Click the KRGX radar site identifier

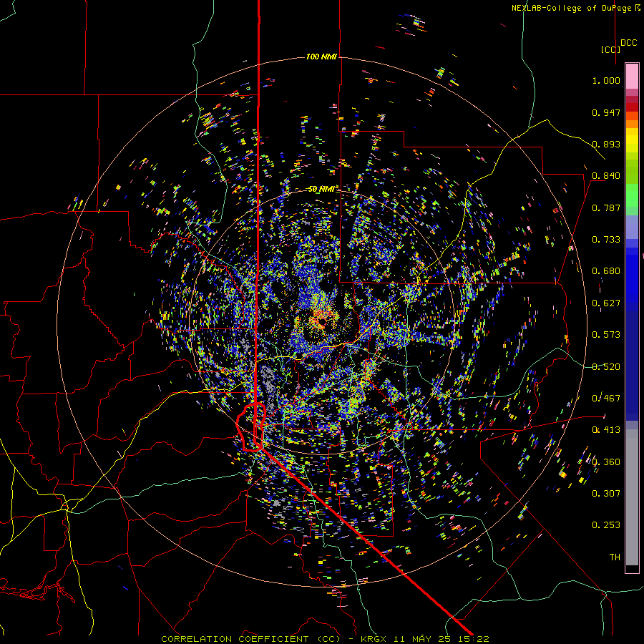[374, 639]
